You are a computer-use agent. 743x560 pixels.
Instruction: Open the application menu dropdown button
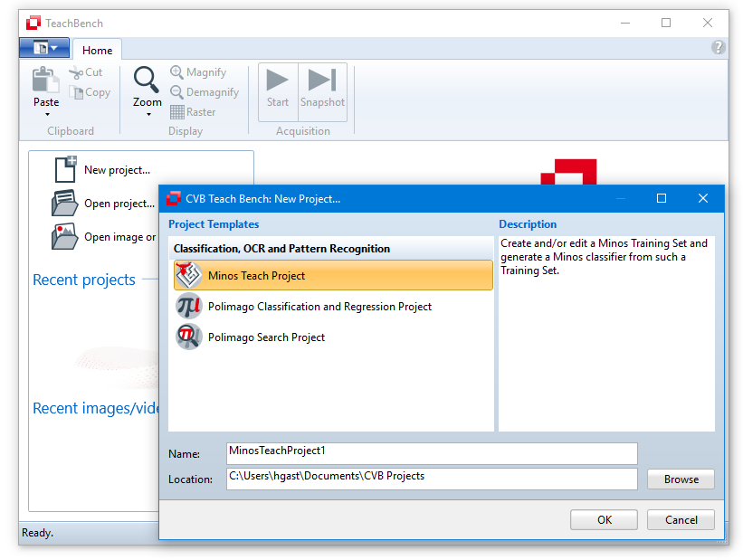pos(44,48)
